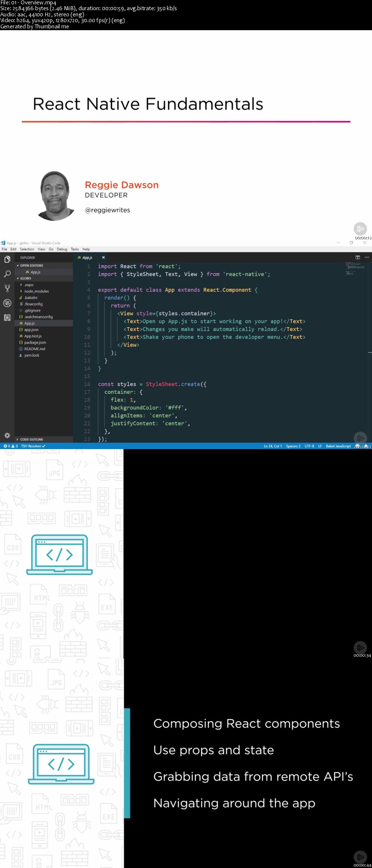The height and width of the screenshot is (868, 372).
Task: Open the Manage gear menu
Action: 7,435
